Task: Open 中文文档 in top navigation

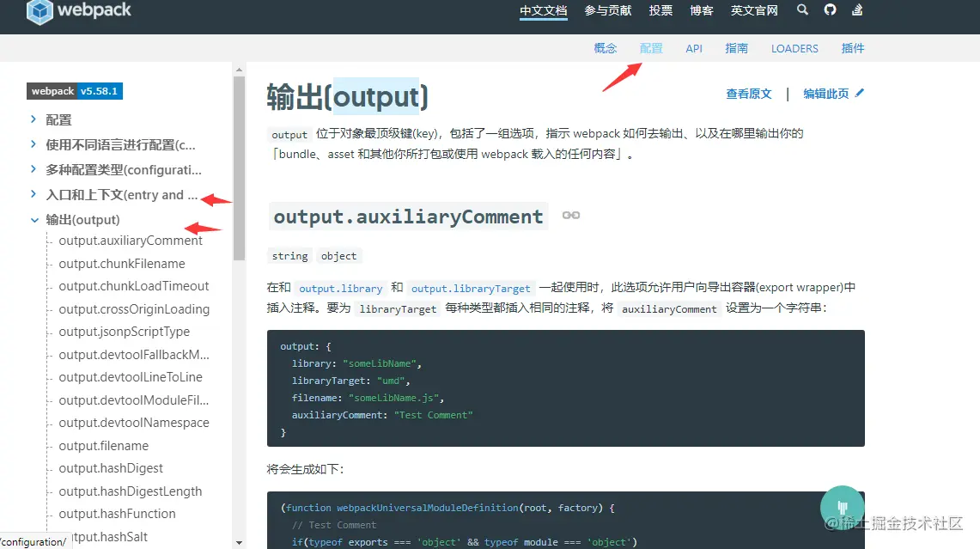Action: click(543, 10)
